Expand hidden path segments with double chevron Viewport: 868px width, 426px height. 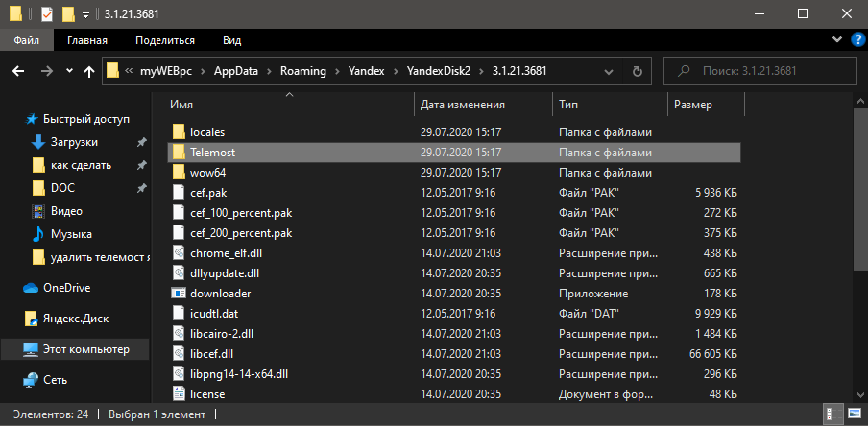129,71
